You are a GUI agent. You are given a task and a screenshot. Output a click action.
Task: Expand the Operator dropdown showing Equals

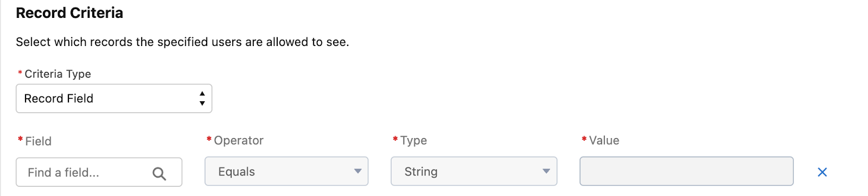[286, 171]
